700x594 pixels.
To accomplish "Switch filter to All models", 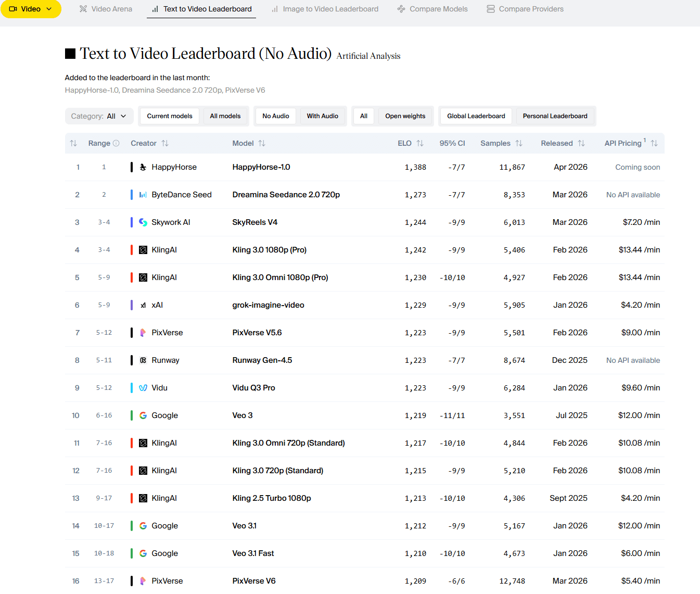I will click(225, 116).
